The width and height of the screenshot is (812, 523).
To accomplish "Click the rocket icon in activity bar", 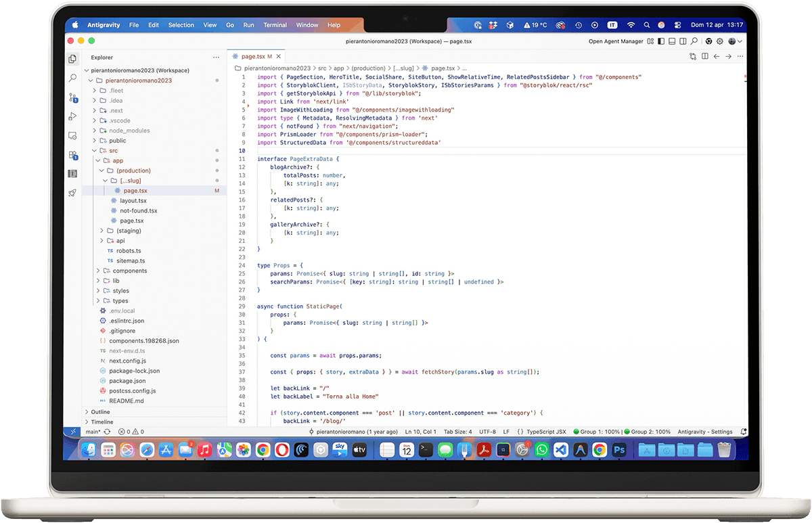I will click(73, 193).
